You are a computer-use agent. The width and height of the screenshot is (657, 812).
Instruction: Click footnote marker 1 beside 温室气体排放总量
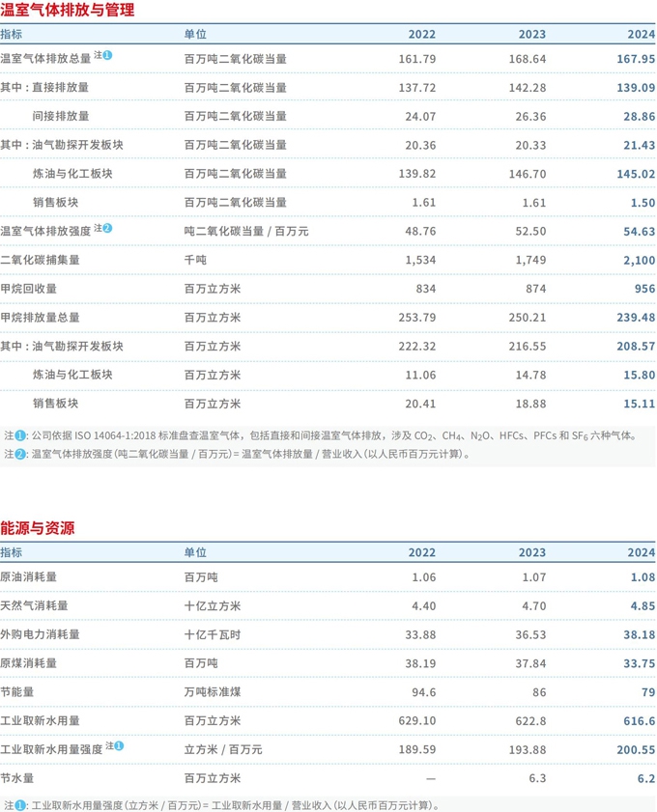[x=107, y=56]
